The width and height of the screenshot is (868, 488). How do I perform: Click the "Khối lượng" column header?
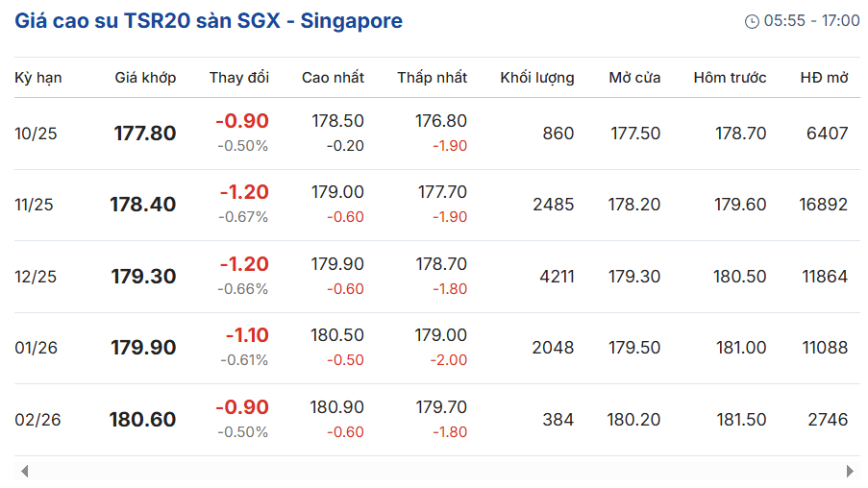[x=537, y=78]
